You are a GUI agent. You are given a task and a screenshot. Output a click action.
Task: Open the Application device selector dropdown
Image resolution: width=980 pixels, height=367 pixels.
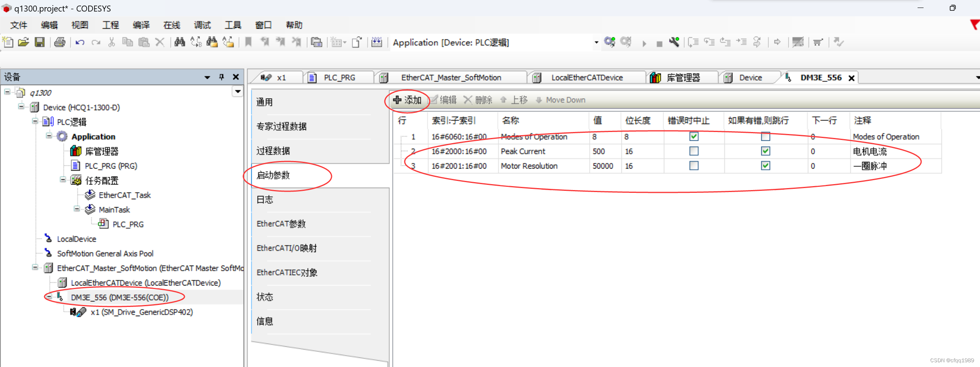pos(596,43)
